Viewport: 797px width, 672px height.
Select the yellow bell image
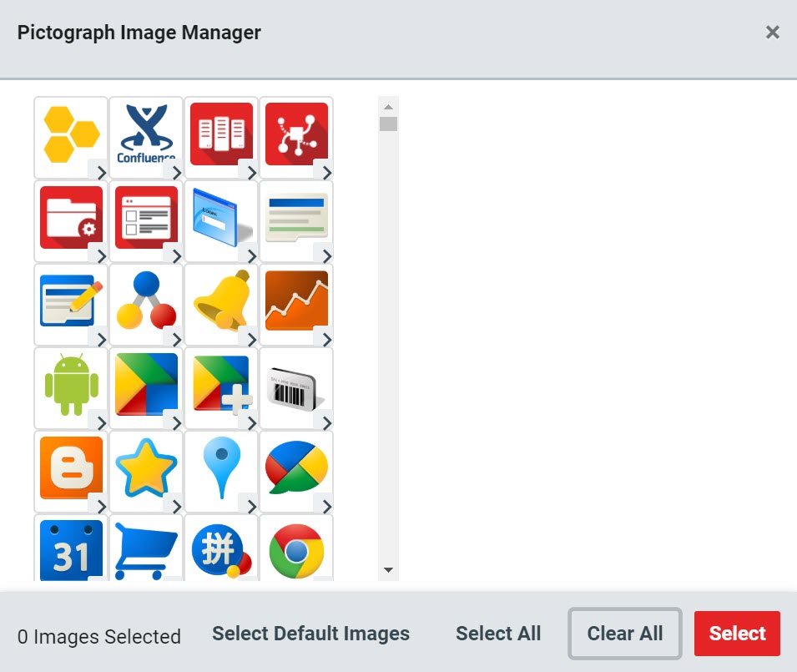pyautogui.click(x=222, y=301)
